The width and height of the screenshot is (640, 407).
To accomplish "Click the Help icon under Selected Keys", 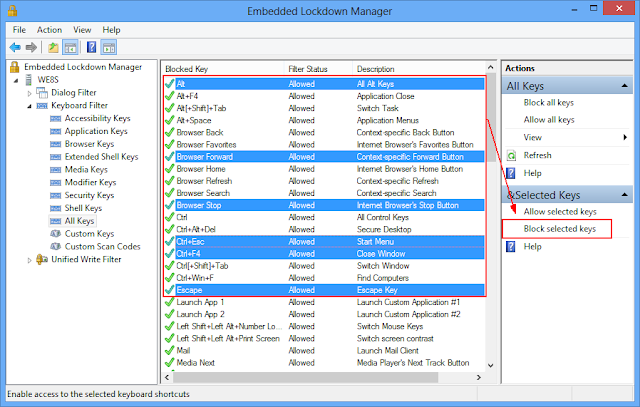I will 511,247.
